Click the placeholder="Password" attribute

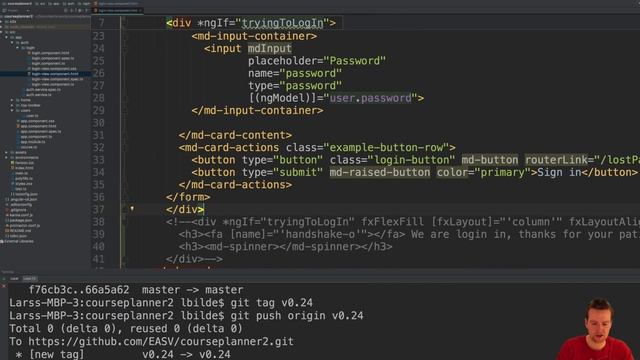point(317,61)
